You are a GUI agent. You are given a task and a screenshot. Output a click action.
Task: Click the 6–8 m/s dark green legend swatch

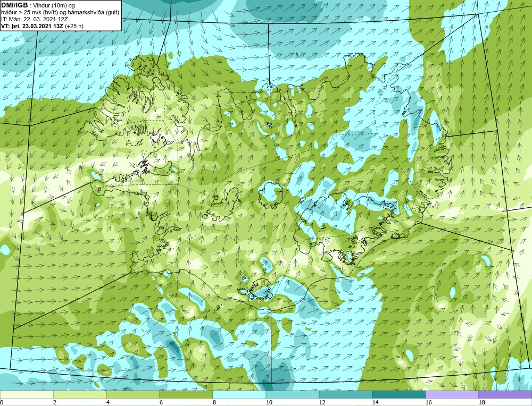[186, 394]
